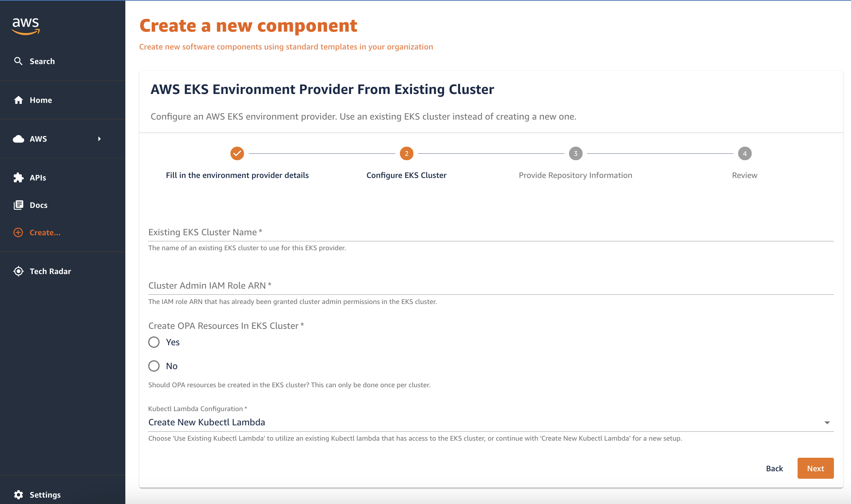The width and height of the screenshot is (851, 504).
Task: Open APIs in the sidebar
Action: click(63, 178)
